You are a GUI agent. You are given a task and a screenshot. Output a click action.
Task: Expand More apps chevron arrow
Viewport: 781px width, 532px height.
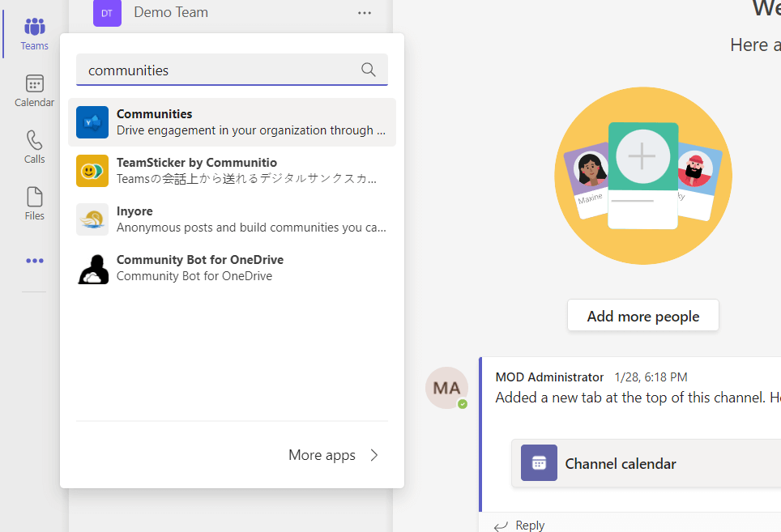pyautogui.click(x=374, y=455)
